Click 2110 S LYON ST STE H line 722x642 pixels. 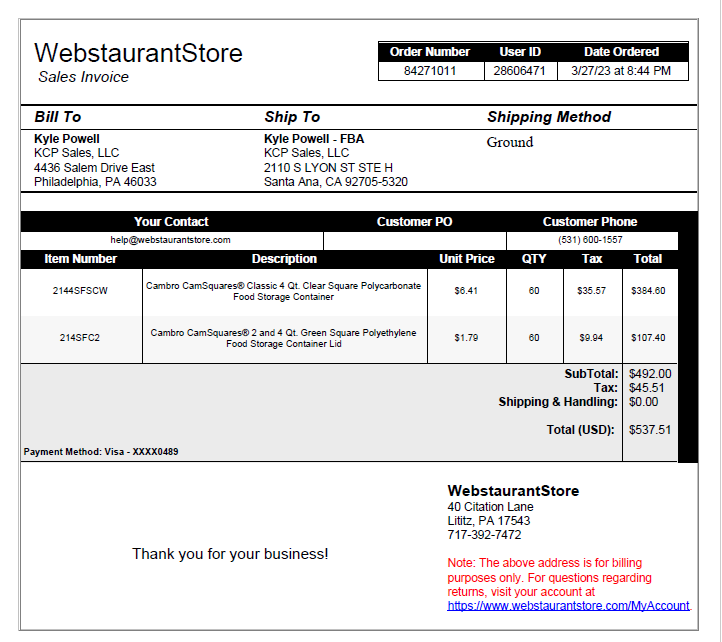tap(328, 168)
